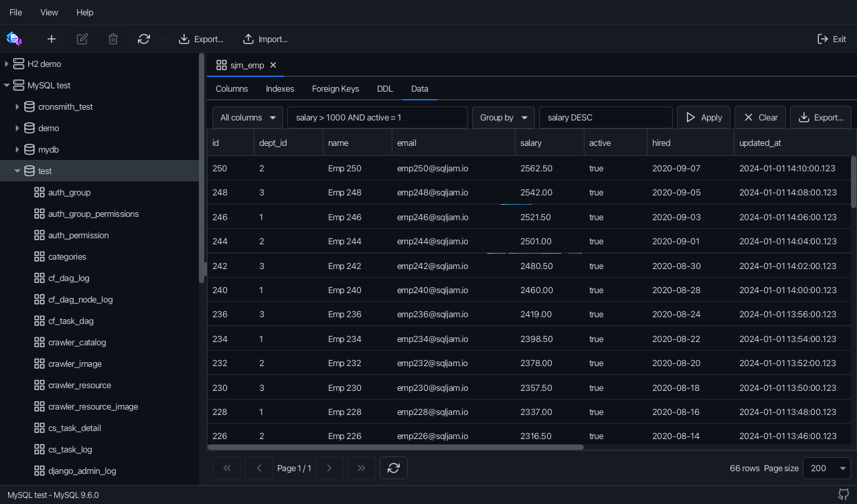Open the Group by dropdown
The height and width of the screenshot is (504, 857).
point(503,117)
